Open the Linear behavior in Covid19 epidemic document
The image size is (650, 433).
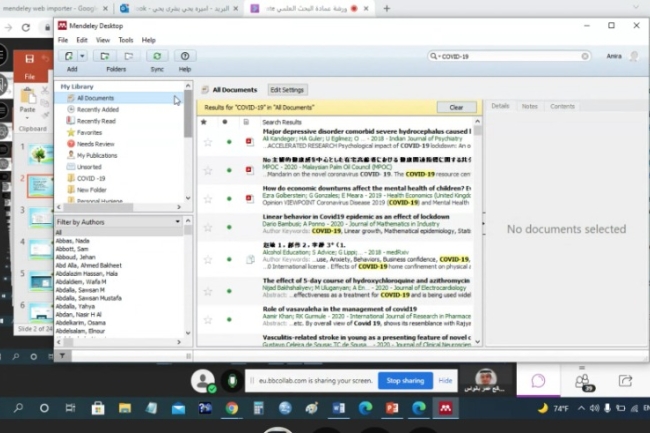click(356, 217)
